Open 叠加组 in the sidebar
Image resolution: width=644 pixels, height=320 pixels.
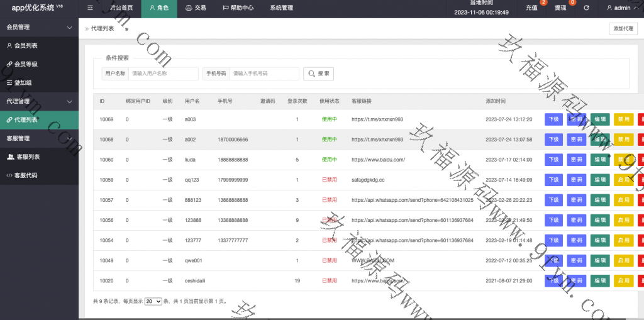(x=24, y=82)
